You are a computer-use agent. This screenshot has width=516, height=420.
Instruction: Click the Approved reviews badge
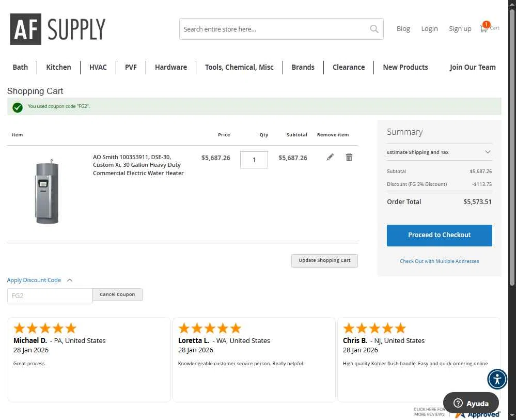477,414
